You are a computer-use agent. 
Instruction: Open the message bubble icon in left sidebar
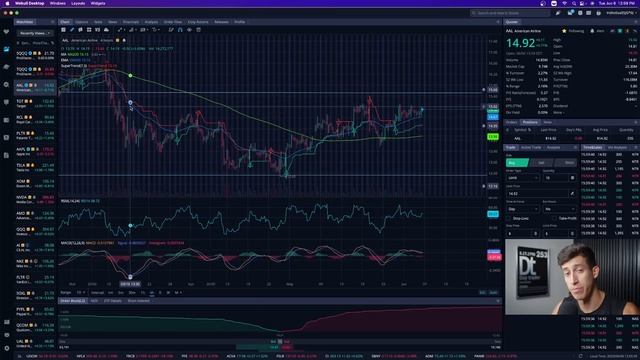click(6, 102)
